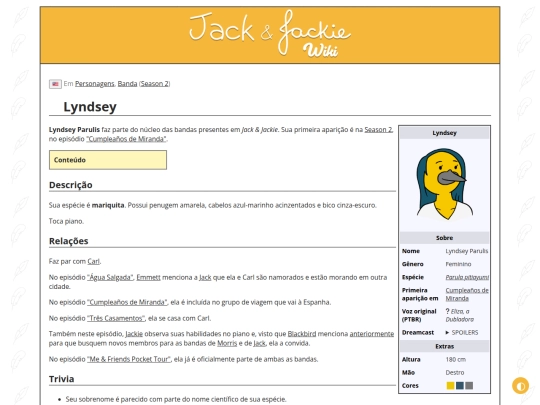Select the yellow color swatch in Cores
This screenshot has height=405, width=540.
click(x=450, y=386)
